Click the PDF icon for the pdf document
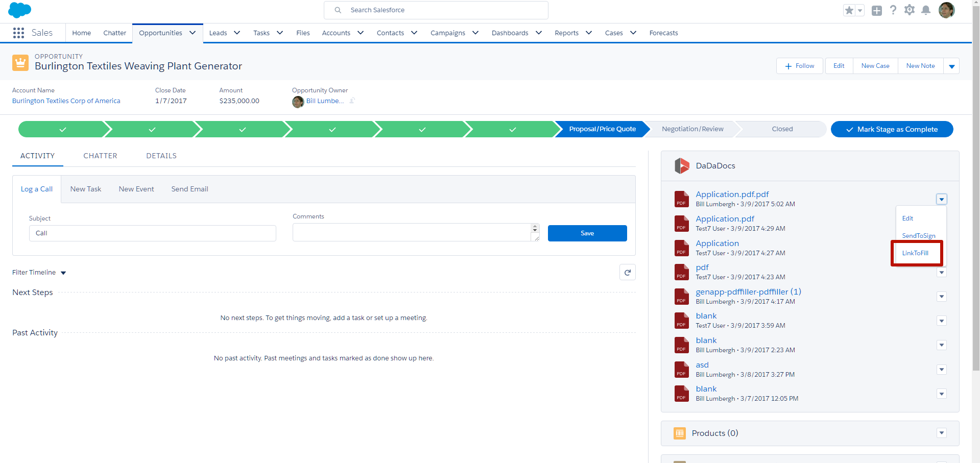980x463 pixels. [682, 272]
